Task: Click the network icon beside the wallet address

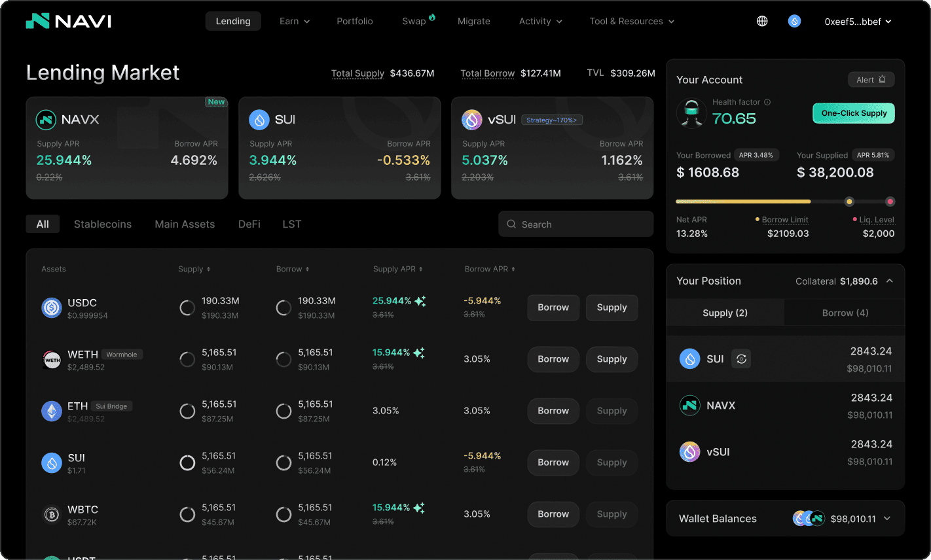Action: [x=794, y=20]
